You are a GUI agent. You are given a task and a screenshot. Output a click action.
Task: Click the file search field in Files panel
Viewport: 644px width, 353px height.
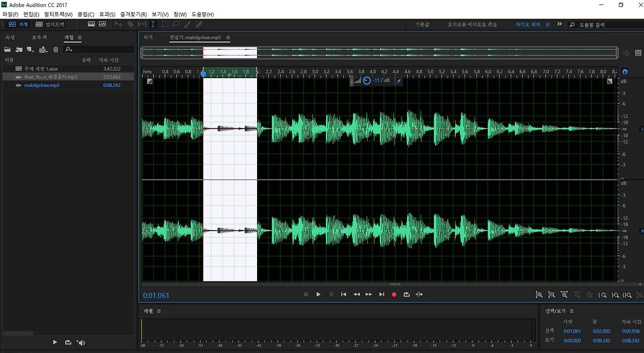(x=99, y=49)
